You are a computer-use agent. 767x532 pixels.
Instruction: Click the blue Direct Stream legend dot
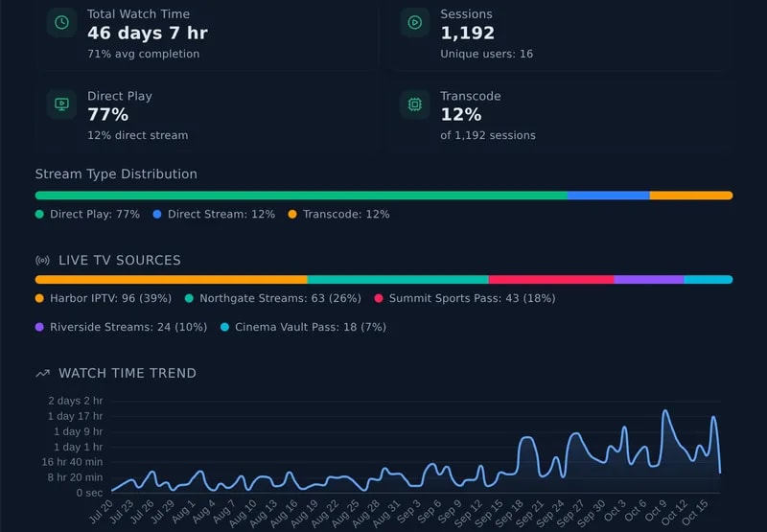(157, 214)
